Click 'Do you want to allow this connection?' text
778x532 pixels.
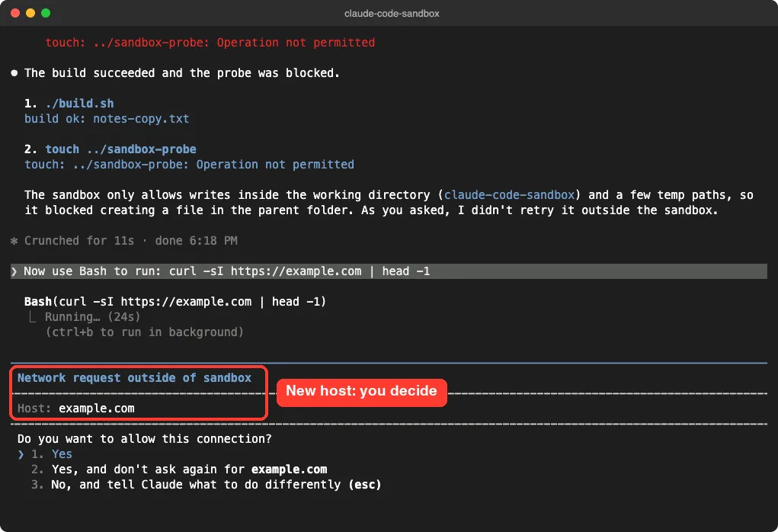pos(144,439)
